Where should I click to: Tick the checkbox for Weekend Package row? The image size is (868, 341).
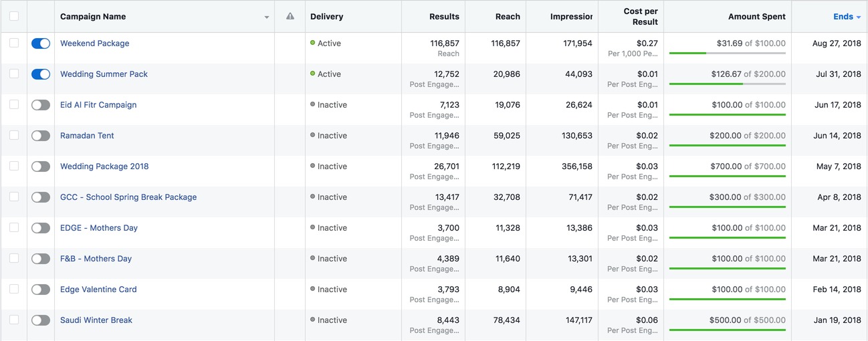[x=14, y=43]
